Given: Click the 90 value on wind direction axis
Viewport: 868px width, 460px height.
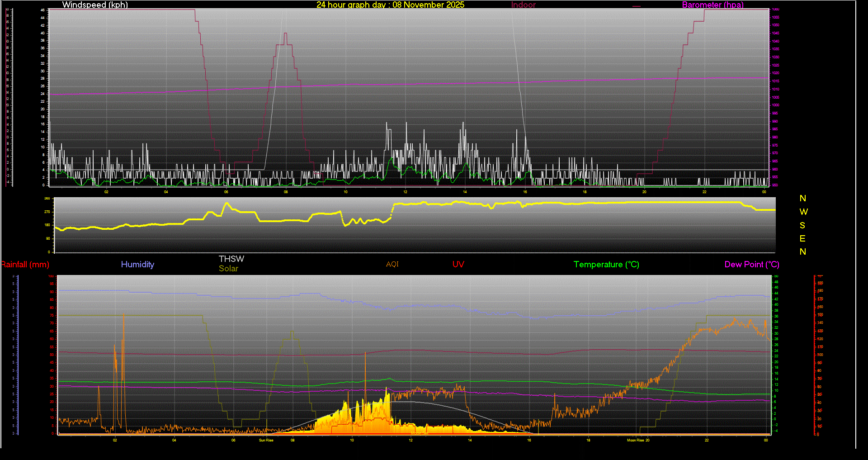Looking at the screenshot, I should (48, 238).
